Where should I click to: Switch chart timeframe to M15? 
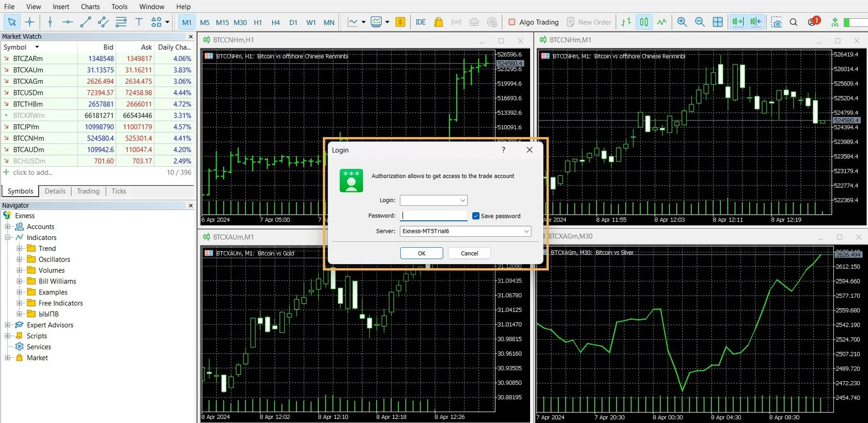coord(222,22)
